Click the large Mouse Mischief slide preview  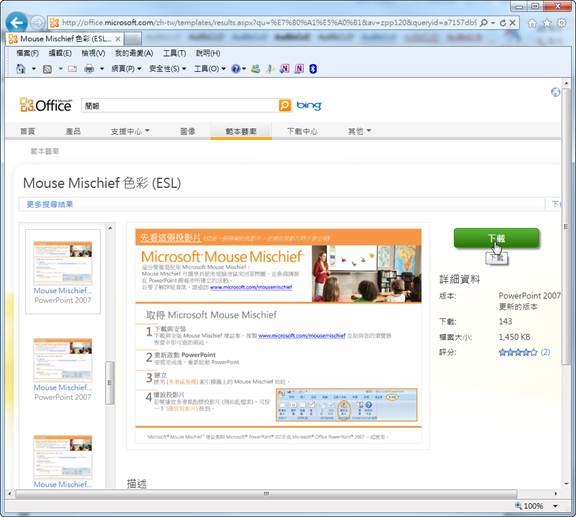click(278, 335)
